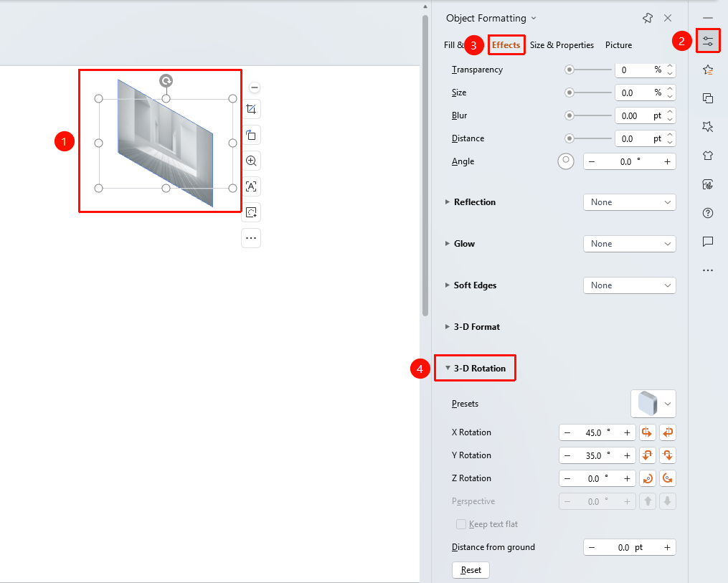Click the Transparency slider handle

click(569, 70)
